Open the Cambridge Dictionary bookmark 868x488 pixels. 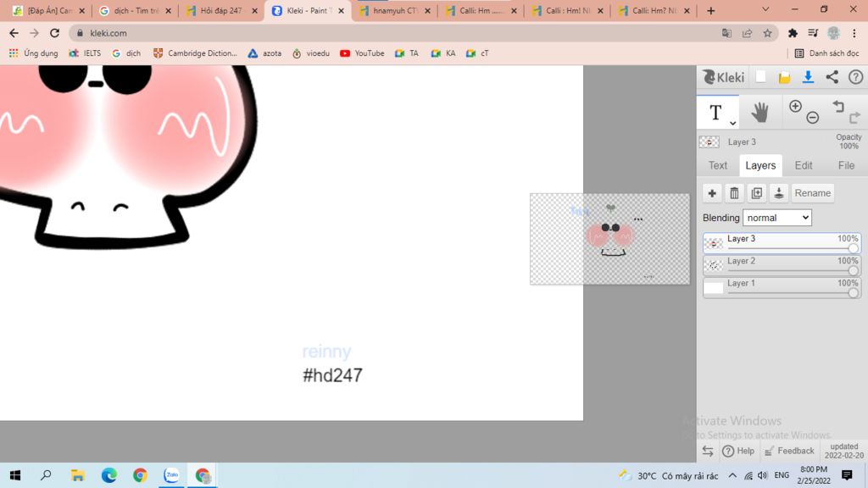coord(195,53)
